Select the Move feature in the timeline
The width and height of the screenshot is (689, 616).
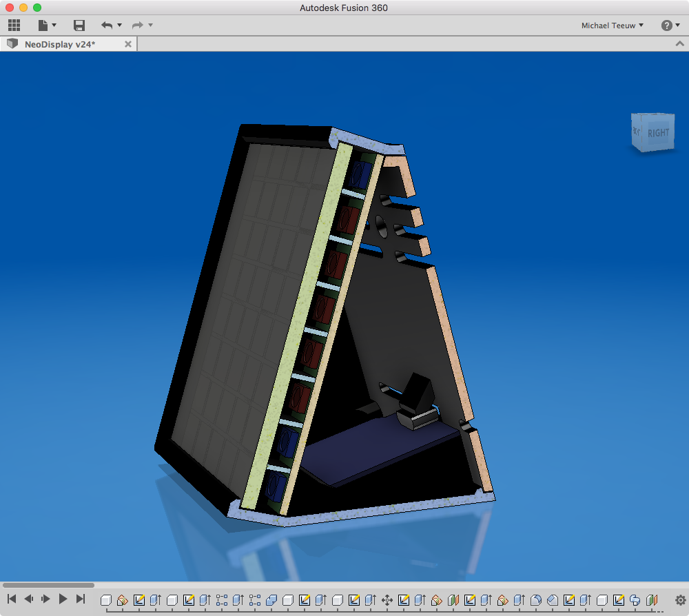(x=387, y=600)
